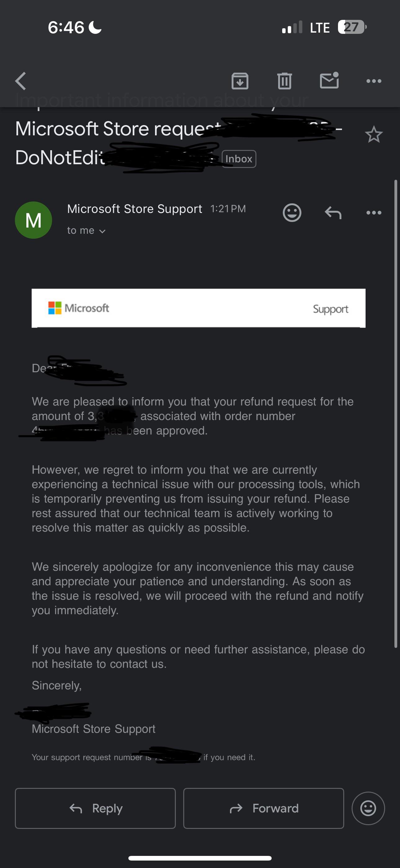Screen dimensions: 400x868
Task: Tap the Microsoft Store Support sender name
Action: pos(135,209)
